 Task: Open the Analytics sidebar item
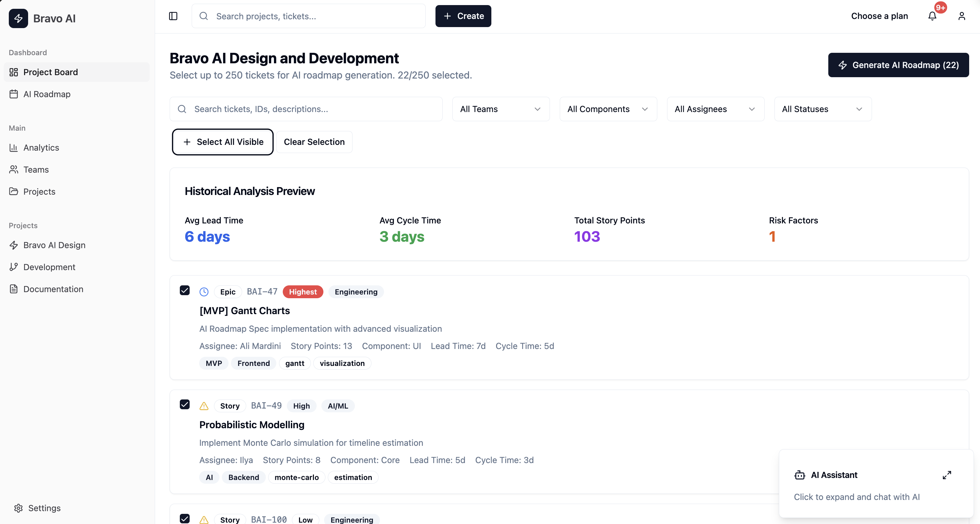41,148
